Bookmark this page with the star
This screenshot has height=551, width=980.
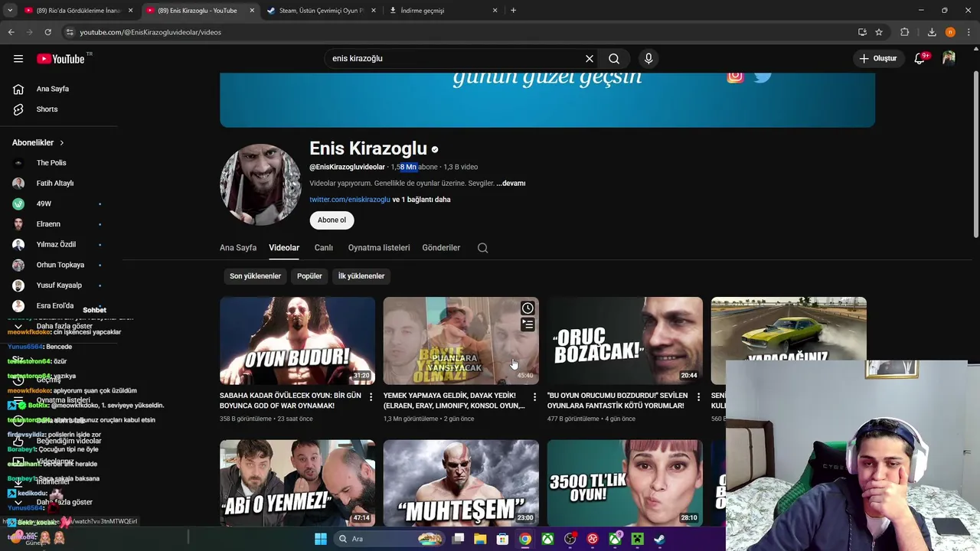(x=879, y=32)
